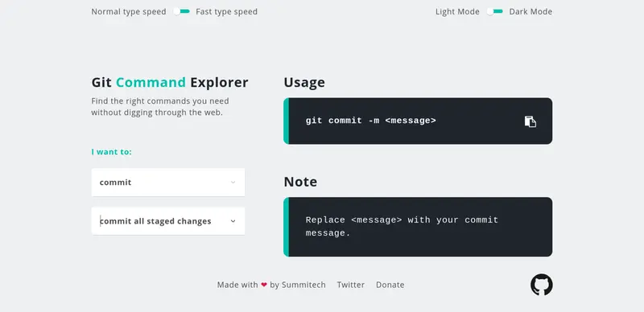Click the Normal type speed label
The height and width of the screenshot is (312, 644).
tap(129, 11)
